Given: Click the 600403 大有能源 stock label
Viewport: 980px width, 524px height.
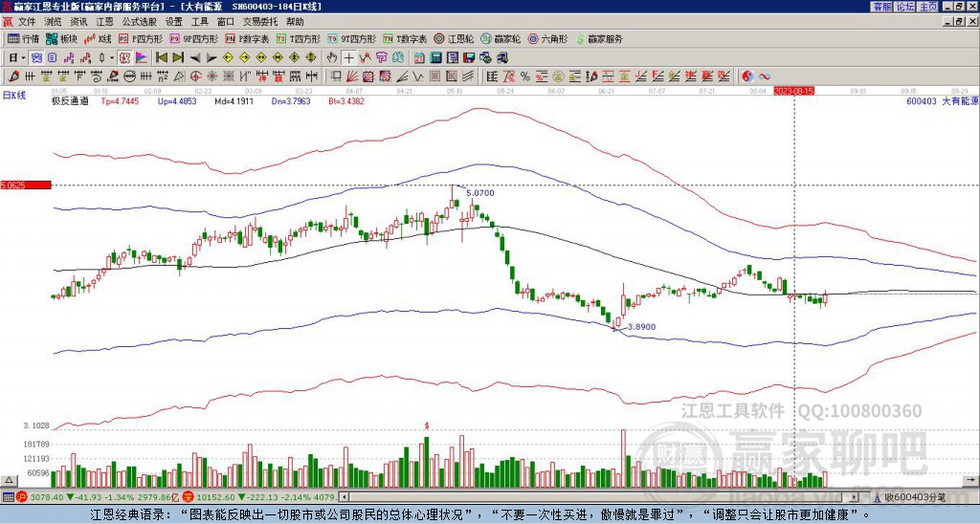Looking at the screenshot, I should (x=943, y=100).
